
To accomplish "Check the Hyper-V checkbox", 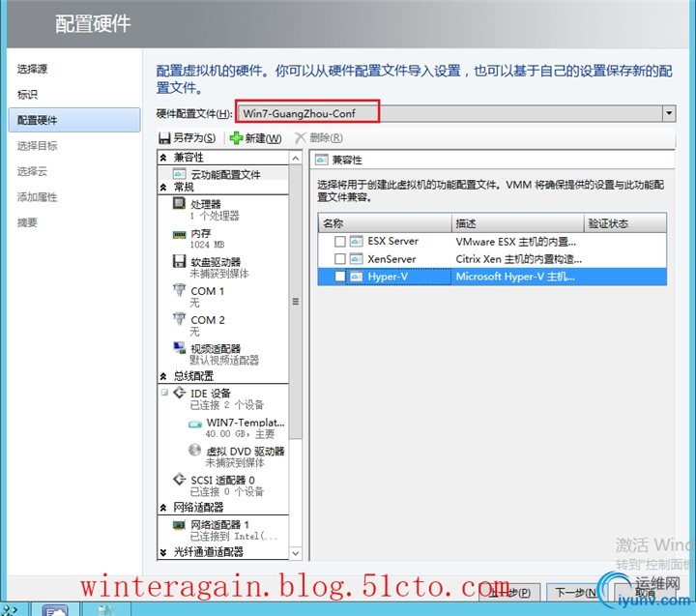I will [340, 277].
